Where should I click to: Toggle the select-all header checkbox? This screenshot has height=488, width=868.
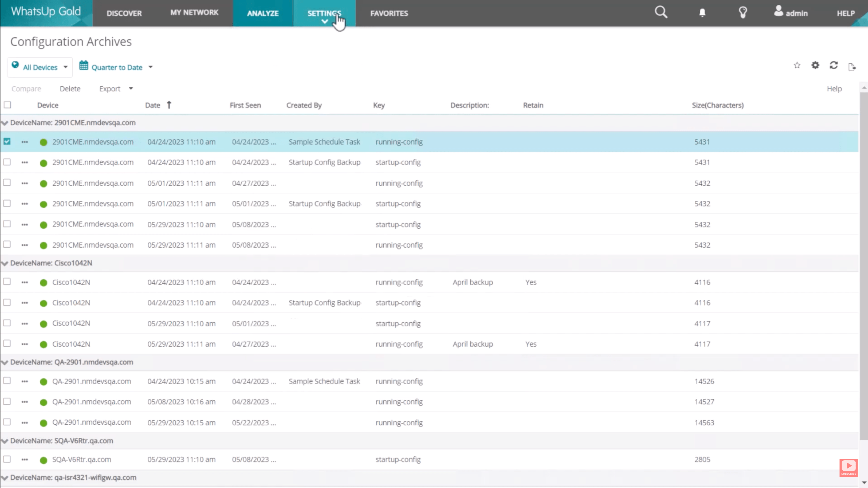click(7, 105)
